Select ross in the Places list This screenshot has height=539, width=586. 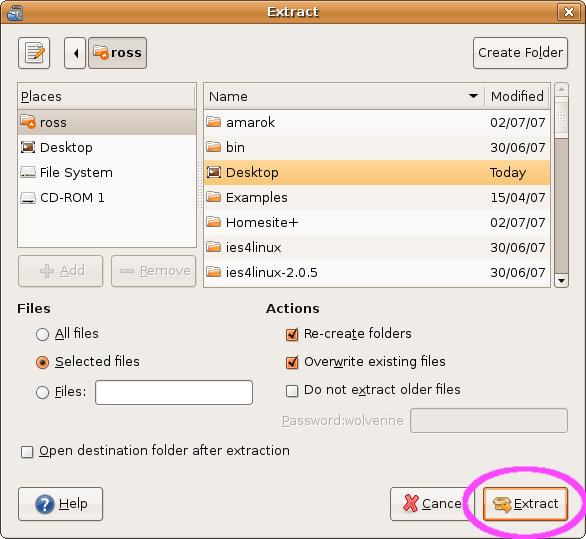[107, 122]
